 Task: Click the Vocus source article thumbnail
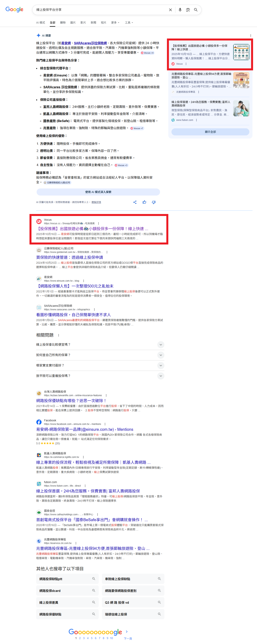click(241, 52)
